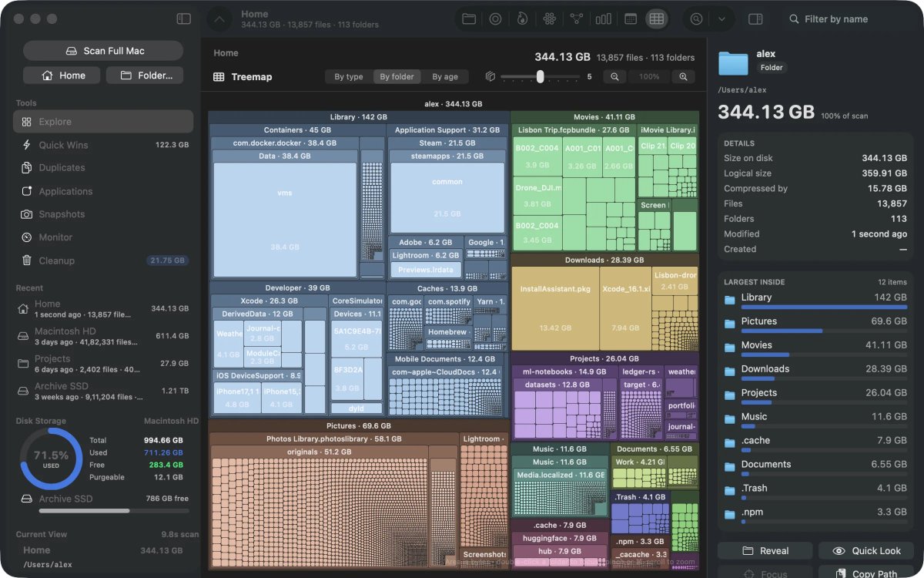Click the Quick Look button
The image size is (924, 578).
point(866,551)
